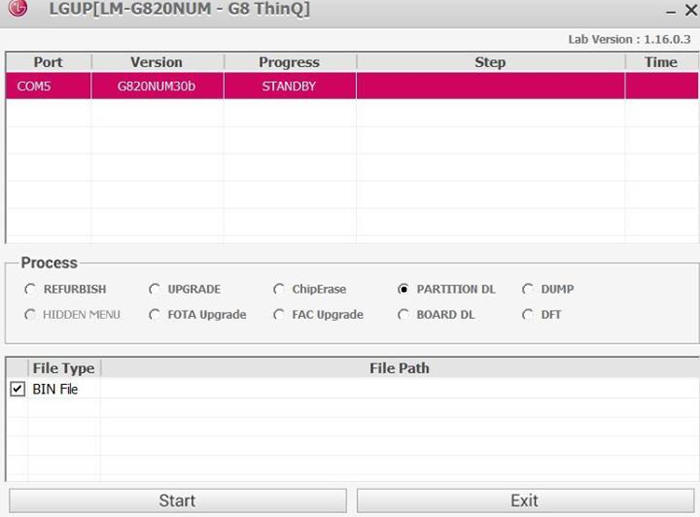Choose the DFT process option
700x517 pixels.
coord(528,314)
